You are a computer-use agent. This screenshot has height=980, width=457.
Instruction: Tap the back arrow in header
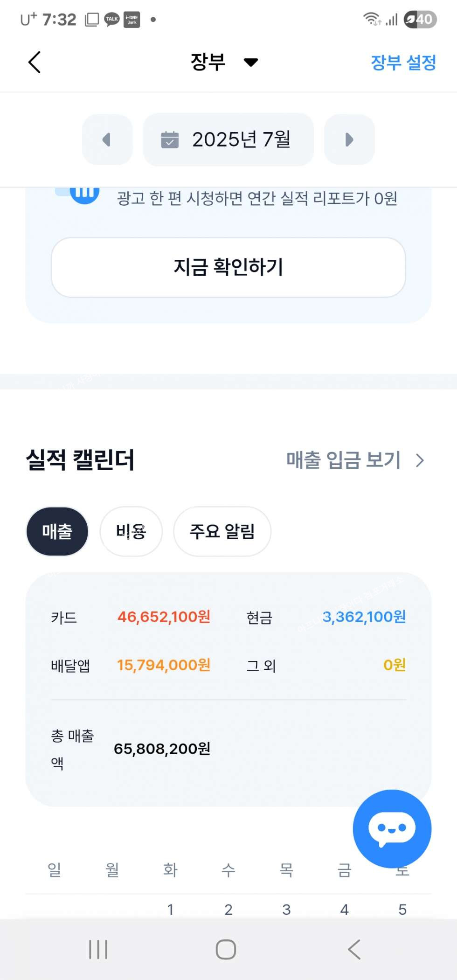(35, 62)
